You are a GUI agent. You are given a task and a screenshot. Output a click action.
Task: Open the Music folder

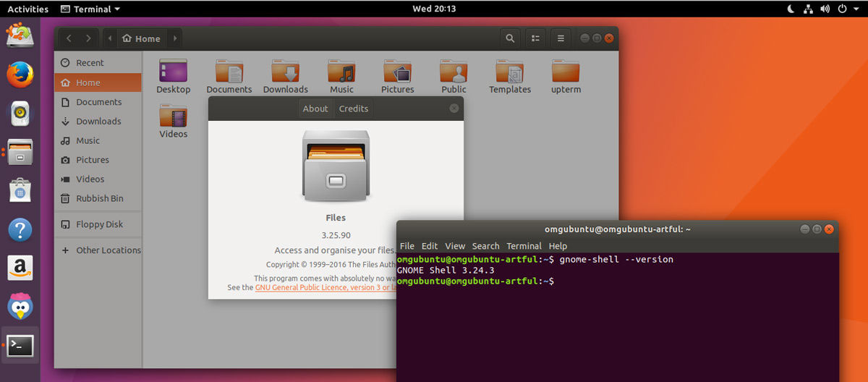341,77
